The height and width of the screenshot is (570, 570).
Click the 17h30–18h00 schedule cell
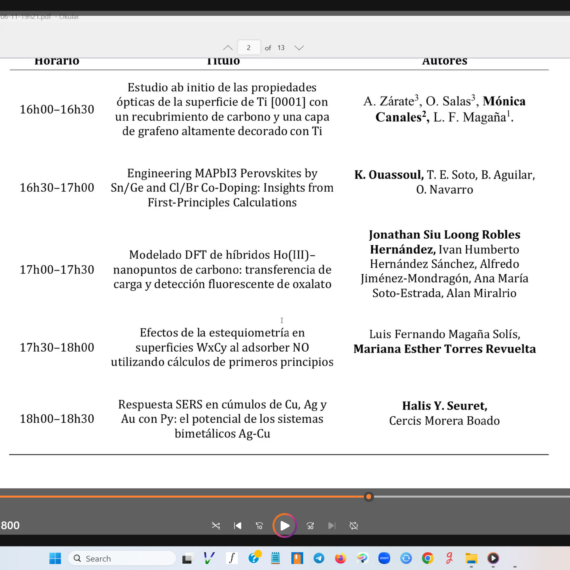tap(57, 348)
